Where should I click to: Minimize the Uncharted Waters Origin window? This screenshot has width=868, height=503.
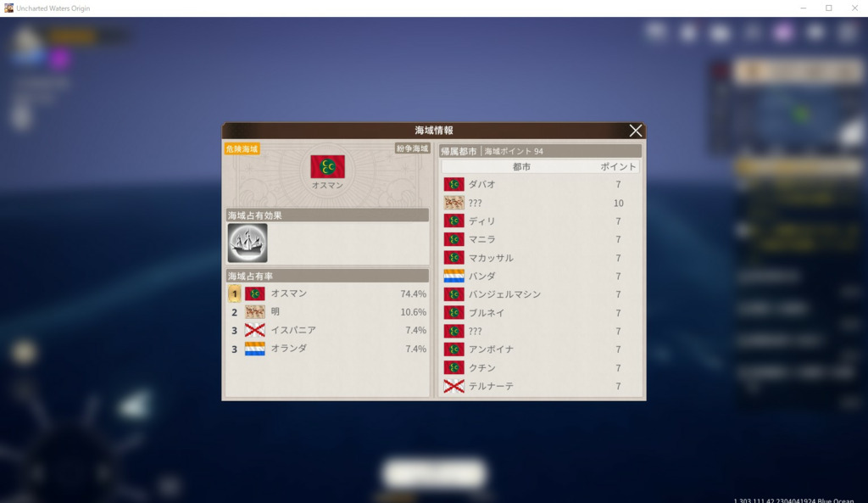pos(804,8)
